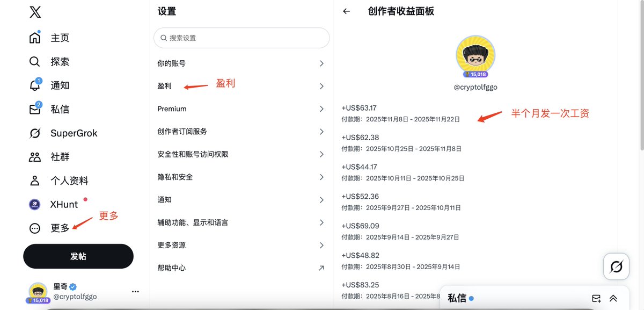Screen dimensions: 644x310
Task: Open the 探索 search icon
Action: click(x=35, y=62)
